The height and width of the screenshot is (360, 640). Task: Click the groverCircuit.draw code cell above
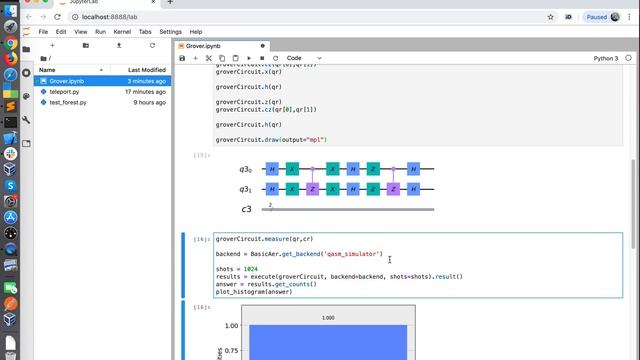tap(418, 105)
